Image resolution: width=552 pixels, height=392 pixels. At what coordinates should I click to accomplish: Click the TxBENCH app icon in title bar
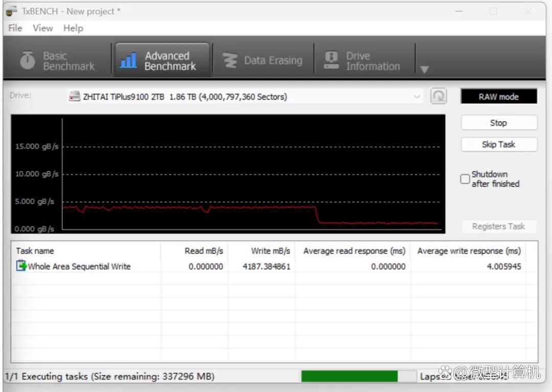(x=11, y=11)
